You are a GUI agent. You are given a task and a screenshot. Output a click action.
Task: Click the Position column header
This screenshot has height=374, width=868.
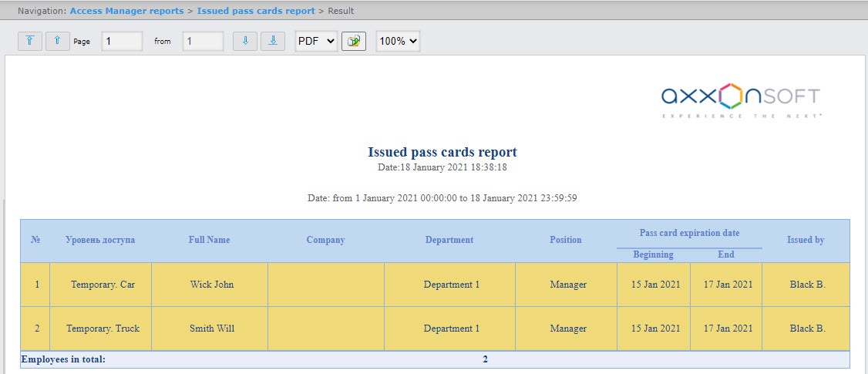pos(566,240)
